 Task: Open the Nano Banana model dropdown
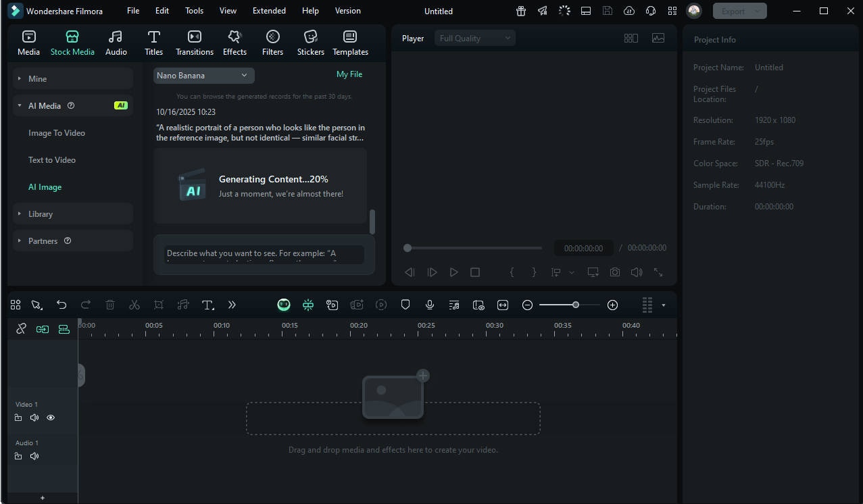(x=203, y=76)
